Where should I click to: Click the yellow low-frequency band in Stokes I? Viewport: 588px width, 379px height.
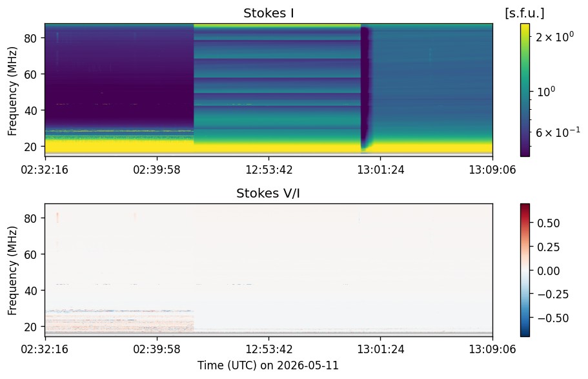tap(269, 147)
